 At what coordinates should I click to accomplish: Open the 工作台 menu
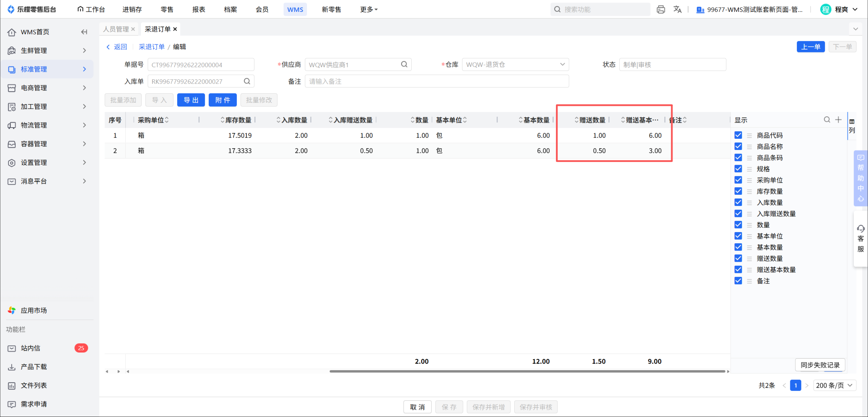coord(91,10)
